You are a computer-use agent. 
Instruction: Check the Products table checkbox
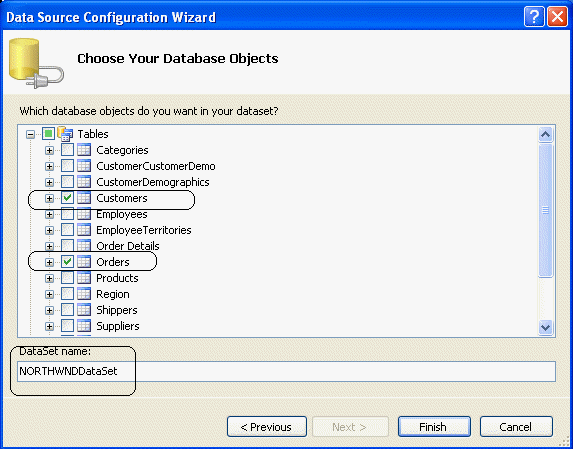point(67,278)
